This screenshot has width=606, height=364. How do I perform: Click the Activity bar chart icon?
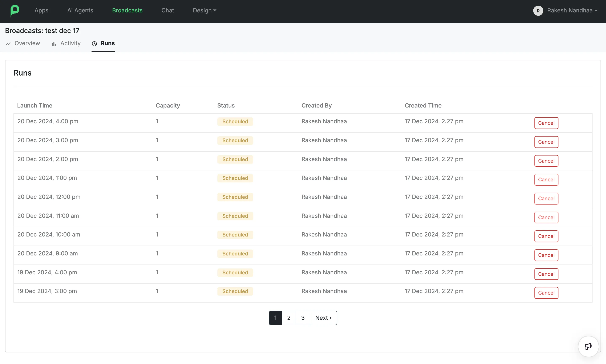point(54,44)
